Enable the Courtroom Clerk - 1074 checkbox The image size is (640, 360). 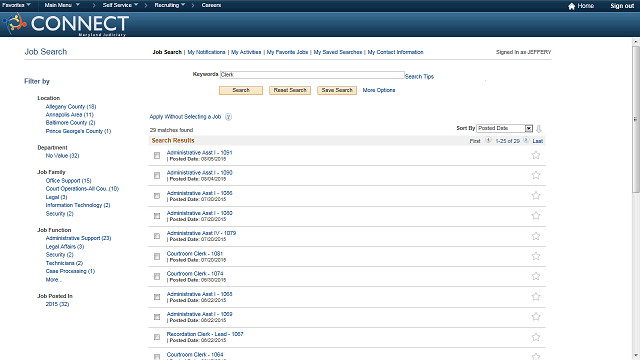pos(157,277)
